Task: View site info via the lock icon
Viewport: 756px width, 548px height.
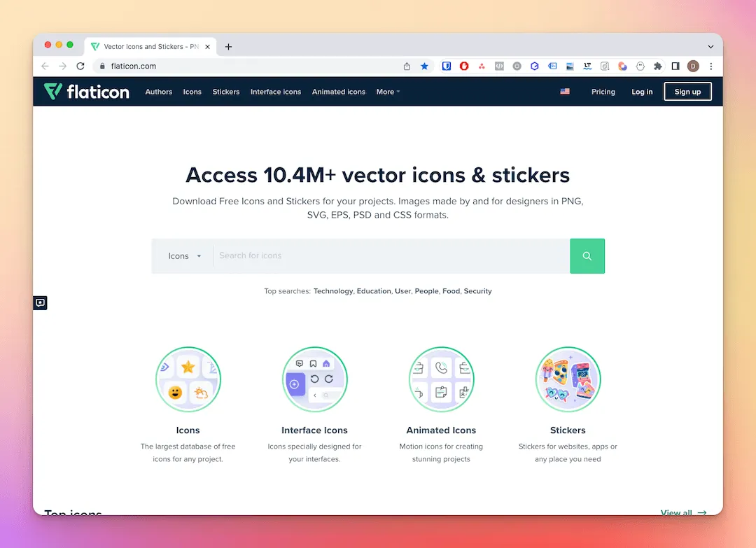Action: (x=102, y=66)
